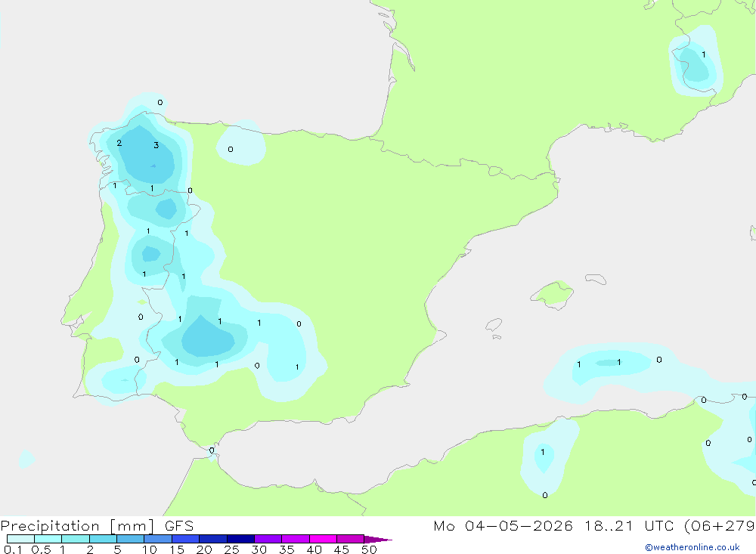Click the 10 mm blue legend swatch

point(158,539)
